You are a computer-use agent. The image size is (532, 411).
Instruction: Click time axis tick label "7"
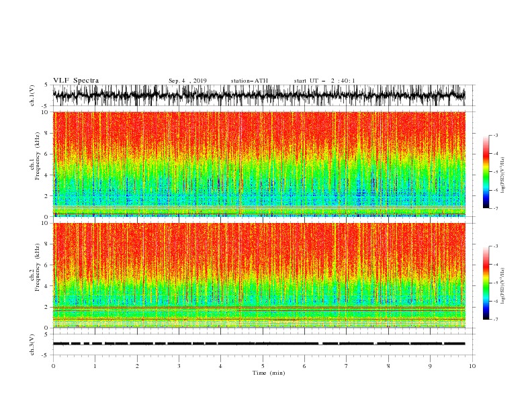(347, 366)
